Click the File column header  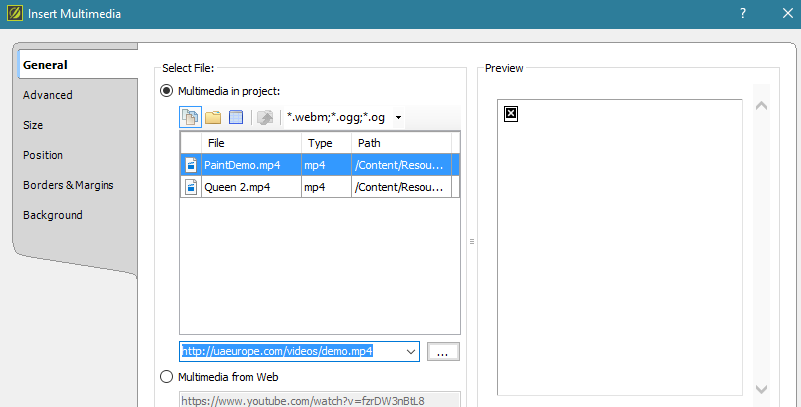pos(251,143)
